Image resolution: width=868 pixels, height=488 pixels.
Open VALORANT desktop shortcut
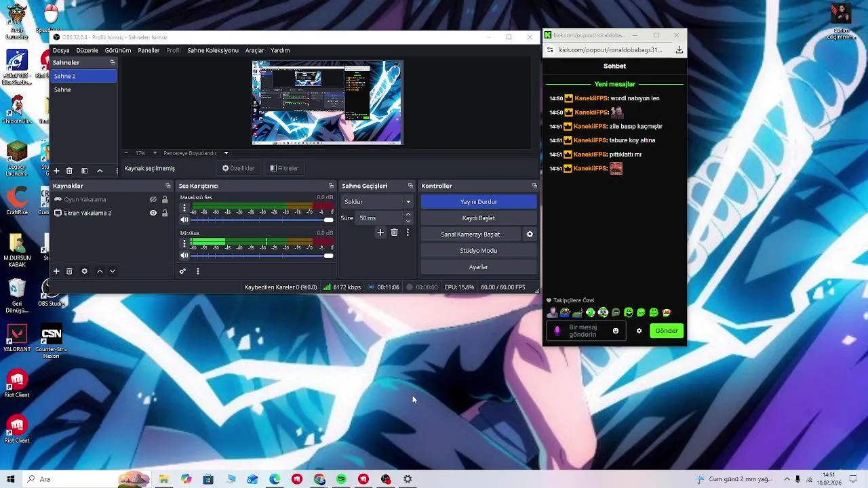pyautogui.click(x=17, y=338)
